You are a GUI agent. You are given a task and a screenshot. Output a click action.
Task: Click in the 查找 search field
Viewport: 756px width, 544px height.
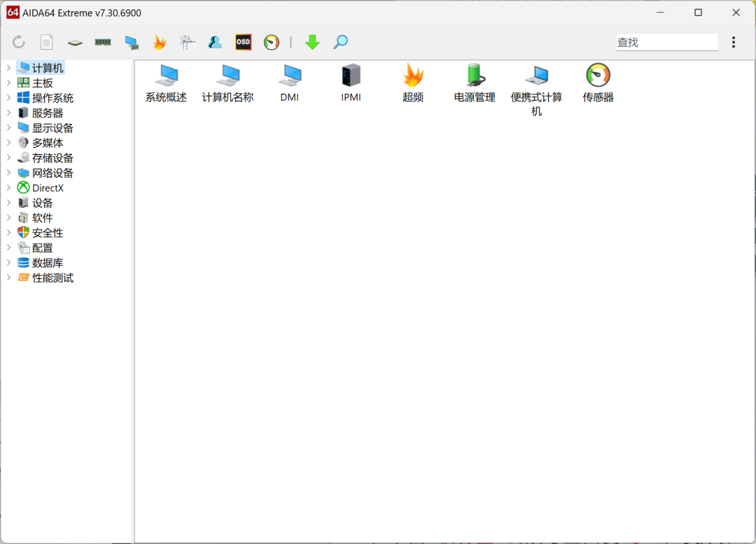(x=667, y=43)
